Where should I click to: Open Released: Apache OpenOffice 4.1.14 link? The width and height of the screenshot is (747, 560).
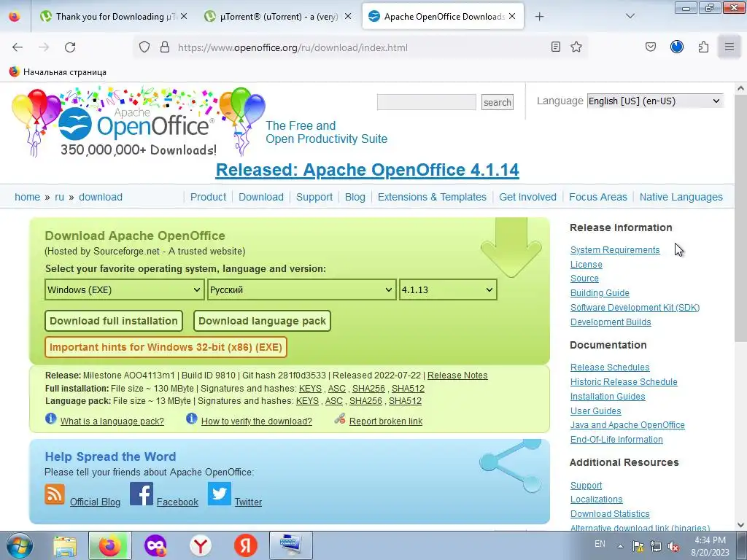368,170
